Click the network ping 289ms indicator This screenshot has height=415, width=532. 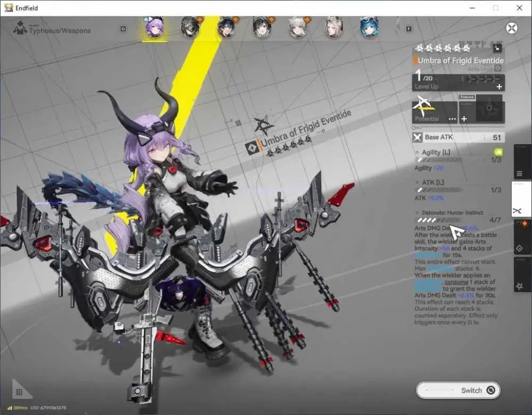click(x=18, y=408)
